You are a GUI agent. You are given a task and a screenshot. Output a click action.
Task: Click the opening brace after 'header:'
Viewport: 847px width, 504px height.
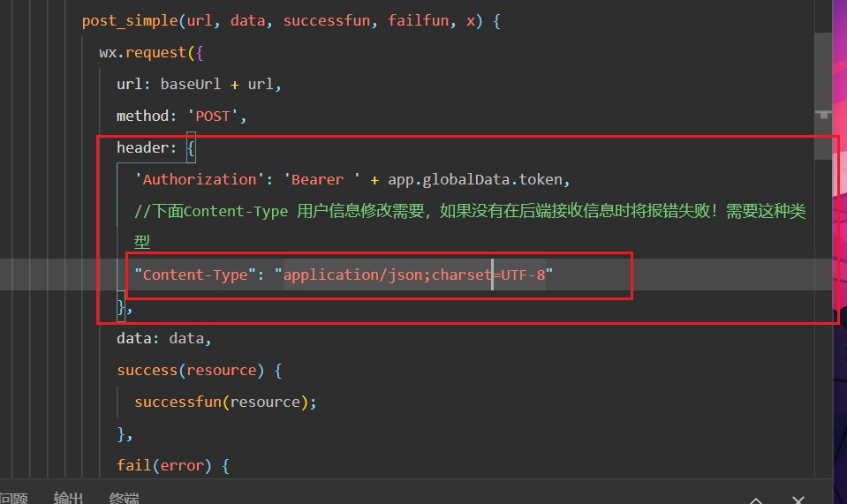point(191,148)
